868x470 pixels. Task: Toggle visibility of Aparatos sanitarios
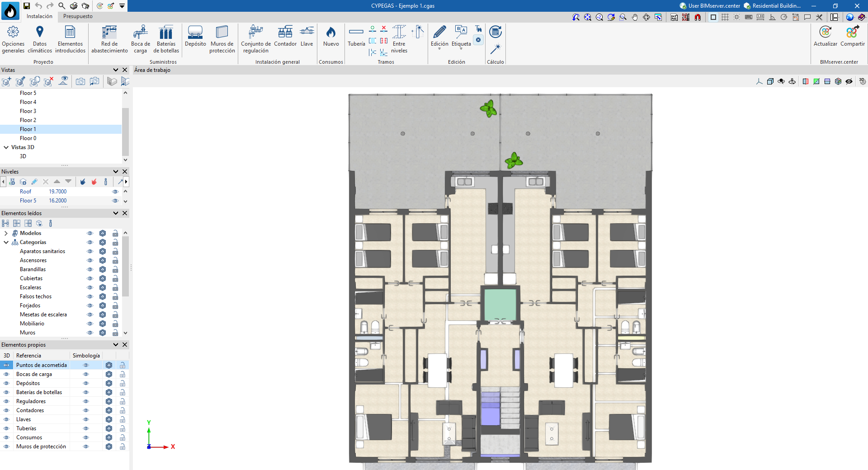coord(90,251)
